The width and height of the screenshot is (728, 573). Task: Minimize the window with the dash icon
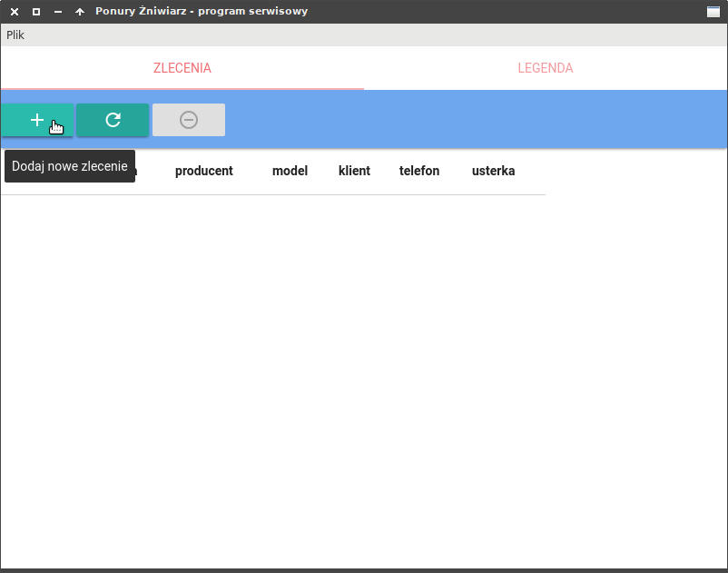[x=58, y=12]
